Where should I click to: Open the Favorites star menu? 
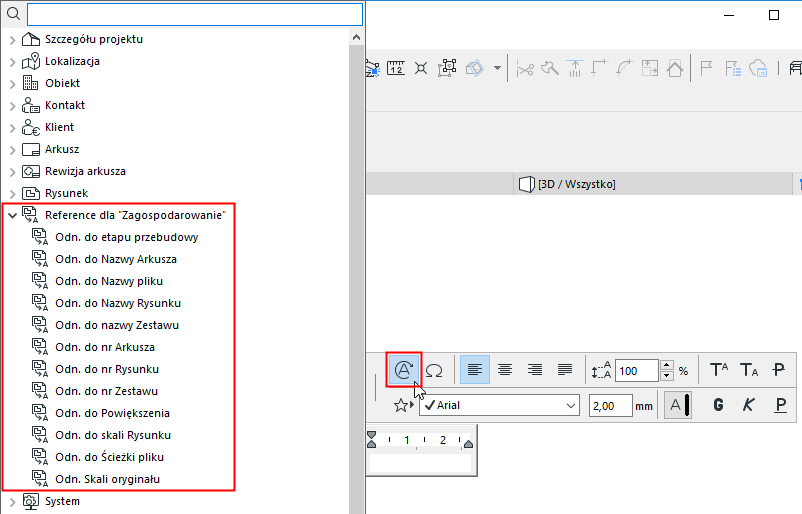click(403, 406)
